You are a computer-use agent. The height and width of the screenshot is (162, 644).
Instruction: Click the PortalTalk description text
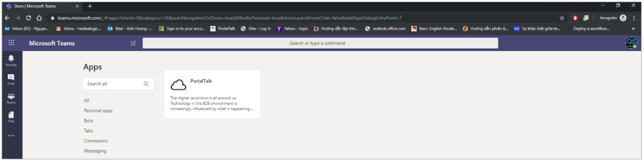coord(212,103)
